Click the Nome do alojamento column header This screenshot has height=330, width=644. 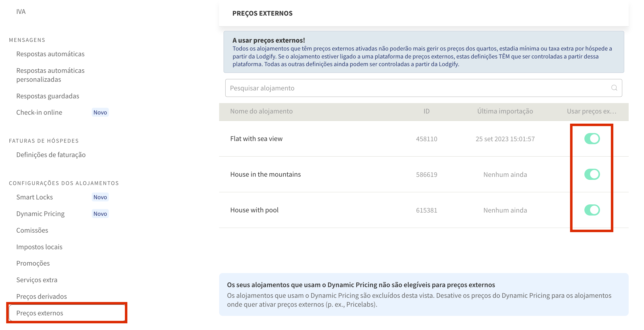coord(261,111)
